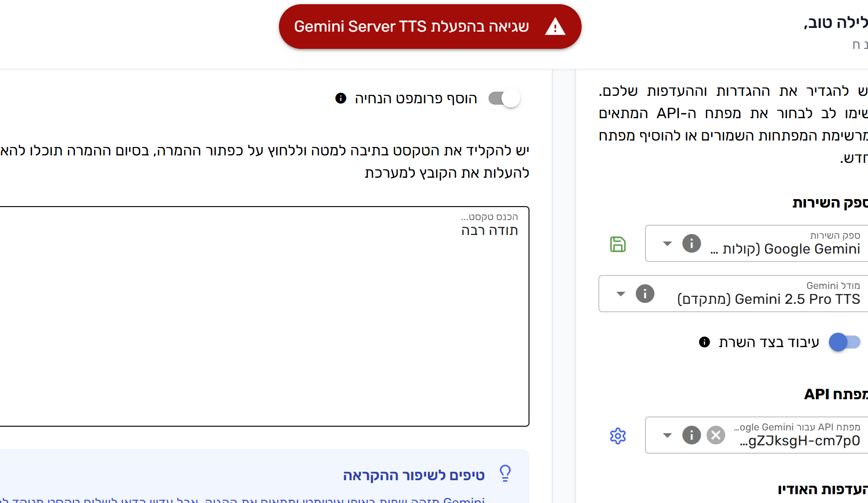Select the Google Gemini provider value text
This screenshot has width=868, height=503.
pyautogui.click(x=785, y=249)
